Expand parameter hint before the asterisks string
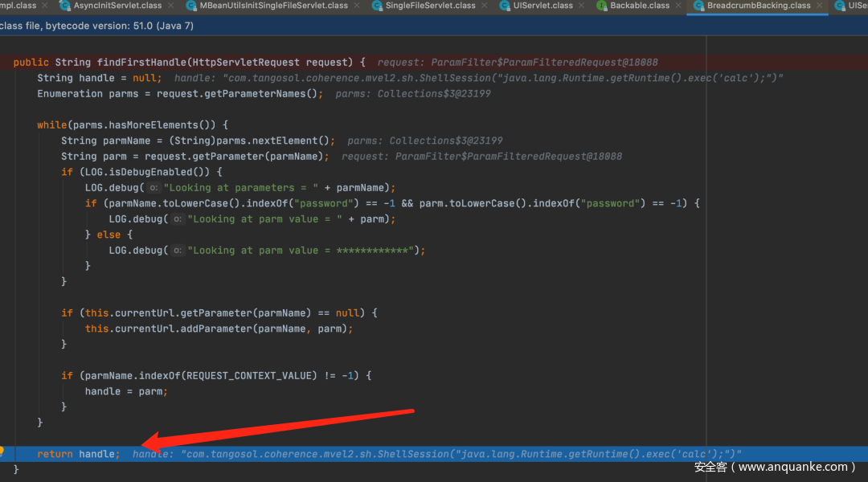868x482 pixels. tap(177, 251)
